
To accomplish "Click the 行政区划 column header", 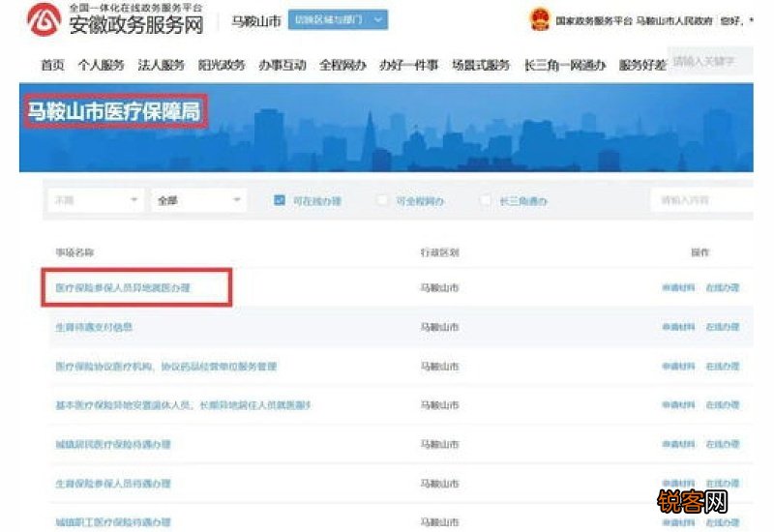I will tap(440, 252).
